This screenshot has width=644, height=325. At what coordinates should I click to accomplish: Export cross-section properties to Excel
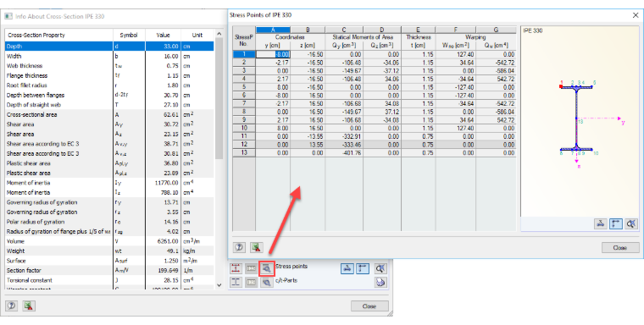pos(29,306)
